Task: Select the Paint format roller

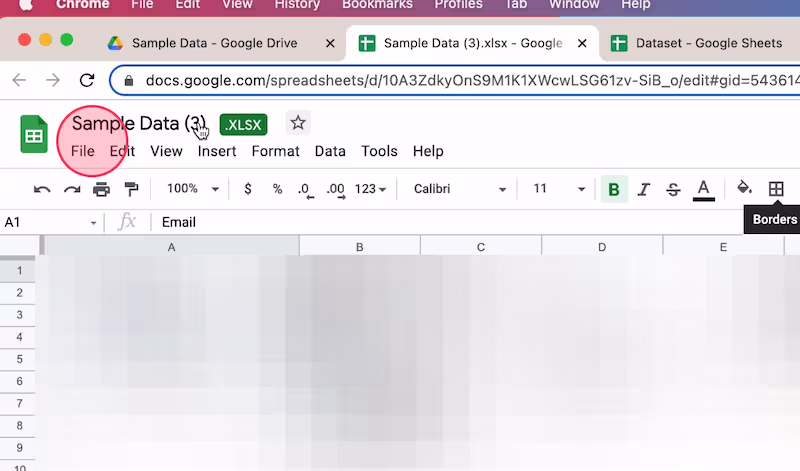Action: coord(132,190)
